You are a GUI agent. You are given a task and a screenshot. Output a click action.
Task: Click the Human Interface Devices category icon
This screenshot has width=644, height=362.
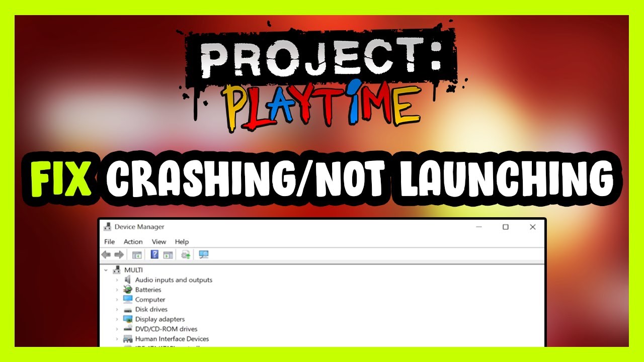click(127, 338)
